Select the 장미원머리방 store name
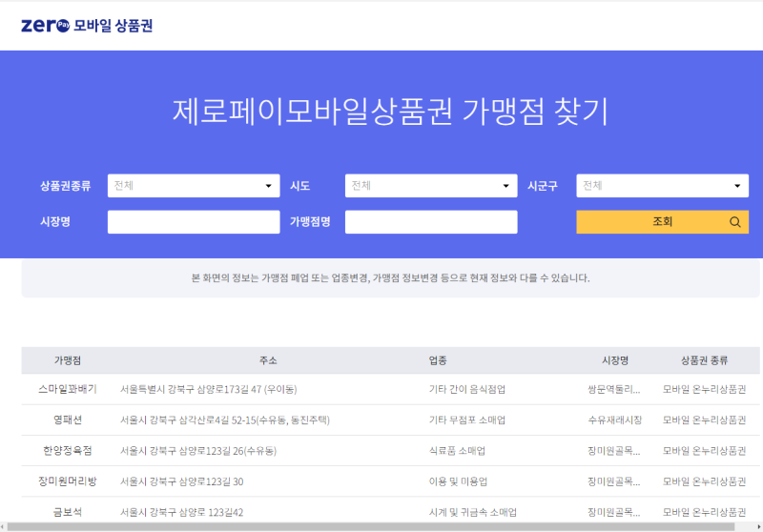Image resolution: width=763 pixels, height=532 pixels. coord(68,481)
